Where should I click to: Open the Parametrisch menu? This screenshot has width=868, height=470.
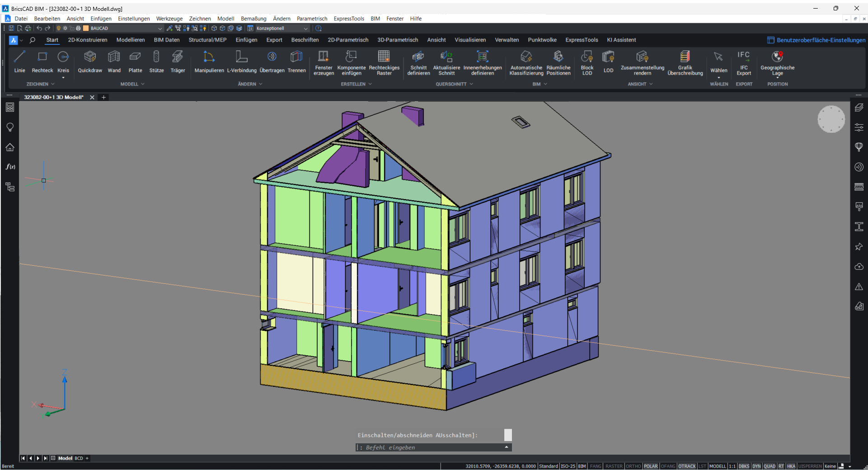coord(312,19)
